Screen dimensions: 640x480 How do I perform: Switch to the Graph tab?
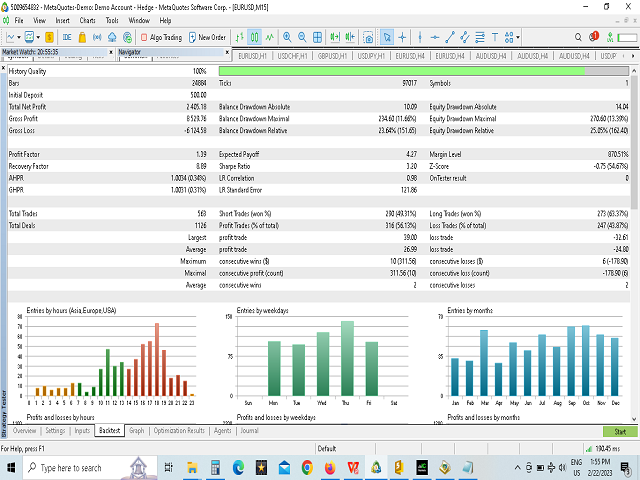(x=137, y=431)
